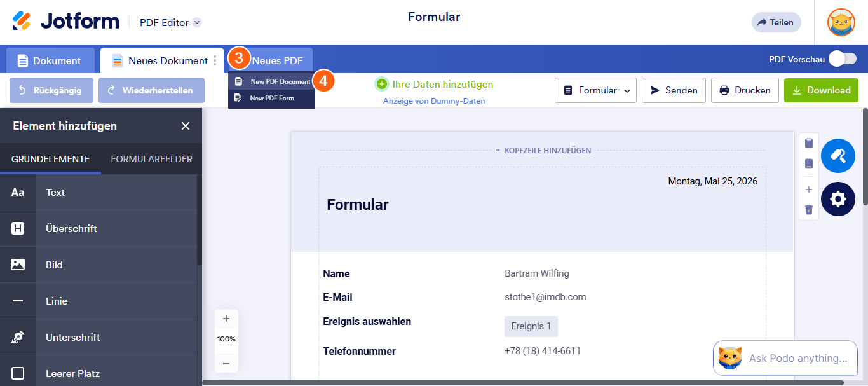Open the user avatar menu
This screenshot has height=386, width=868.
tap(841, 22)
